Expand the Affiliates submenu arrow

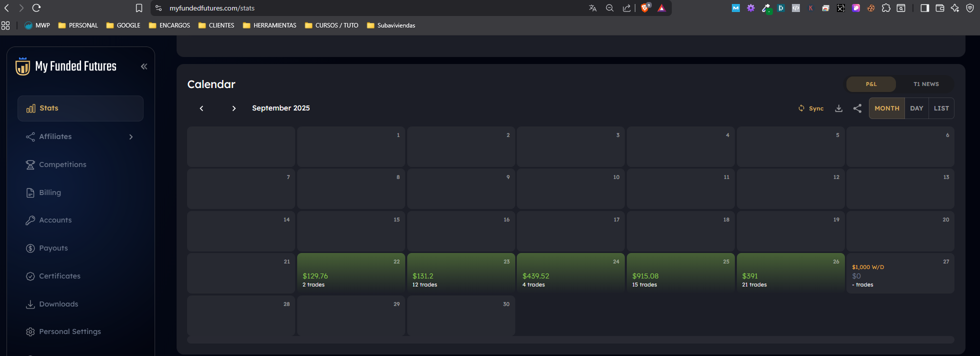[x=131, y=137]
